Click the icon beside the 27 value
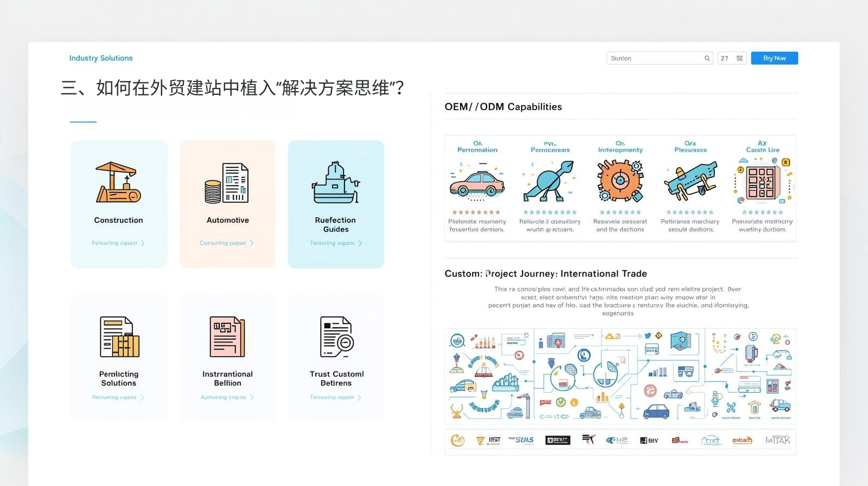Viewport: 868px width, 486px height. pos(739,58)
